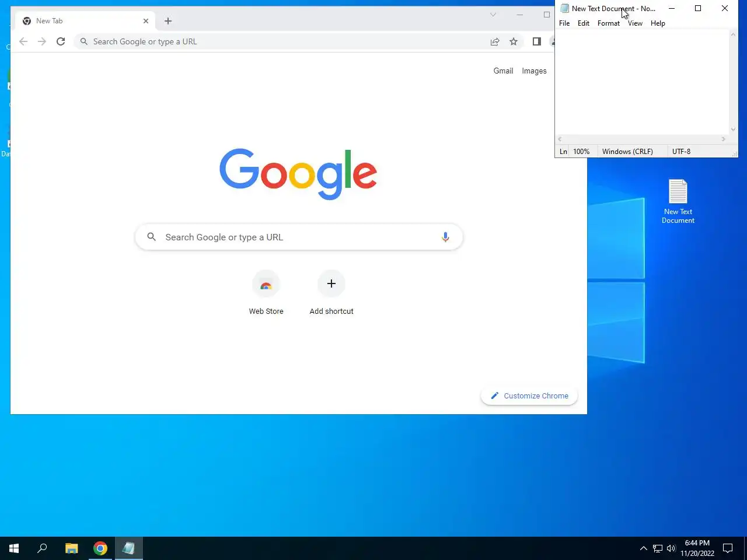Image resolution: width=747 pixels, height=560 pixels.
Task: Open the Images link
Action: pyautogui.click(x=534, y=71)
